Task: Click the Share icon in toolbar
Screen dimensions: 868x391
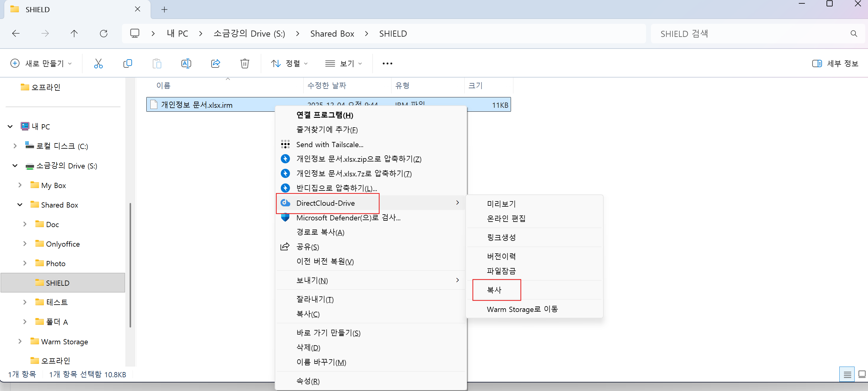Action: click(215, 63)
